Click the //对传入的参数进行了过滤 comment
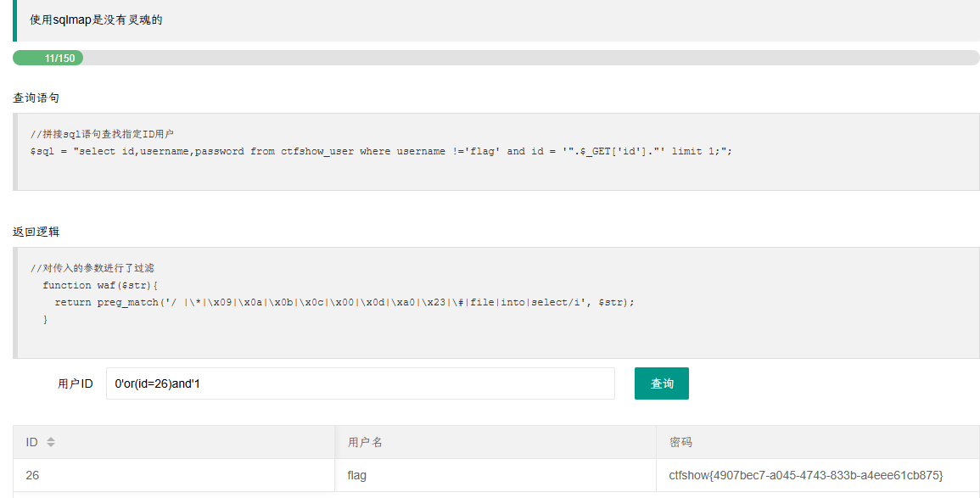The image size is (980, 498). (x=92, y=268)
